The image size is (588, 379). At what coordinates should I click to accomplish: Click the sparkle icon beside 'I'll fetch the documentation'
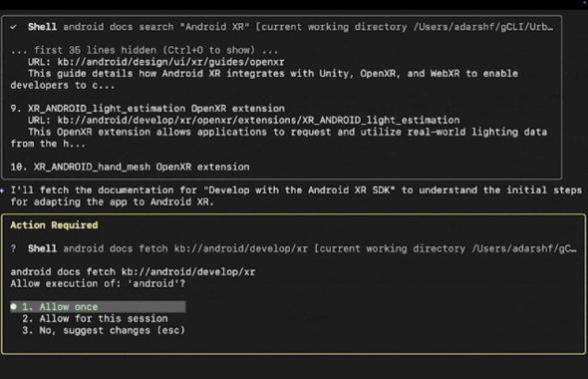(x=2, y=190)
